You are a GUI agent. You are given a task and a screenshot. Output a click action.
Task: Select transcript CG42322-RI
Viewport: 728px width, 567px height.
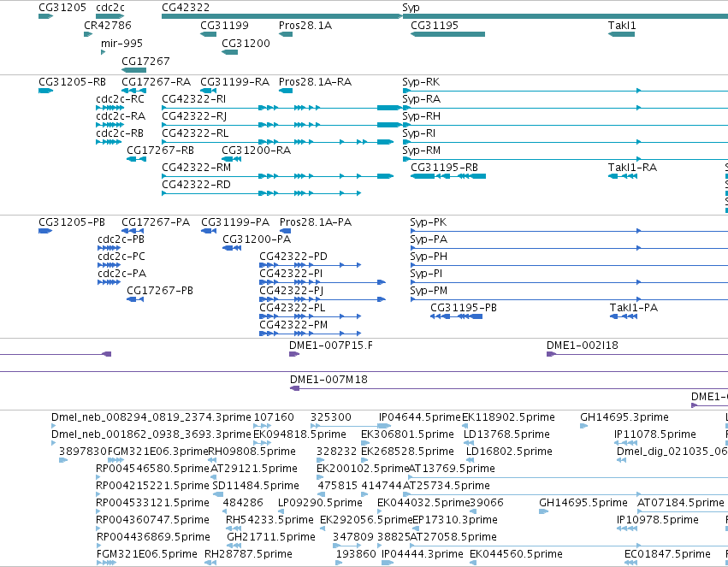[193, 99]
